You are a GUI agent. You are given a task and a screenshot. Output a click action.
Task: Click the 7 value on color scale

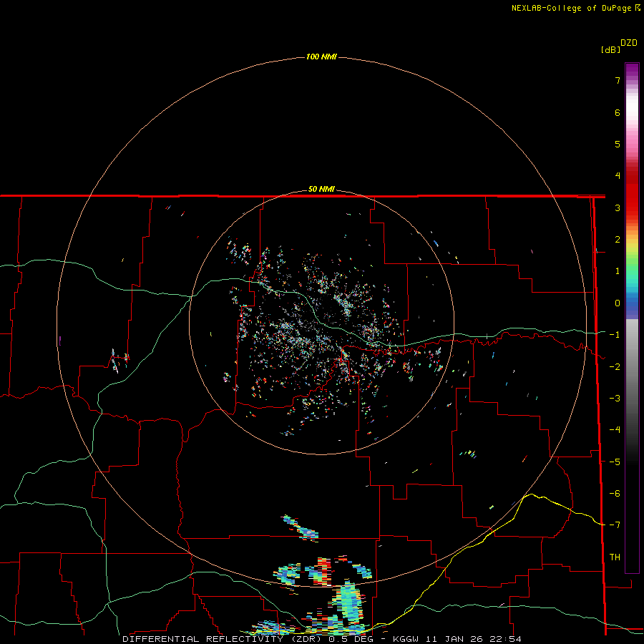coord(618,80)
